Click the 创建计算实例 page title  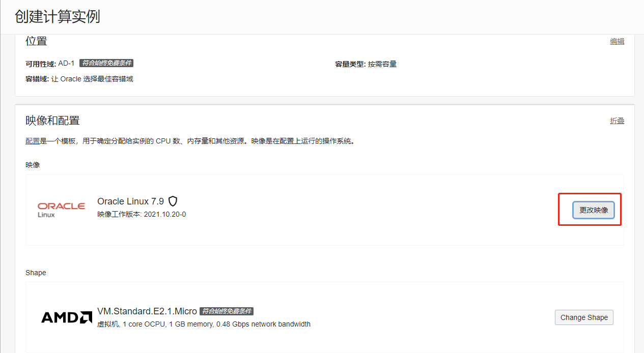click(57, 16)
